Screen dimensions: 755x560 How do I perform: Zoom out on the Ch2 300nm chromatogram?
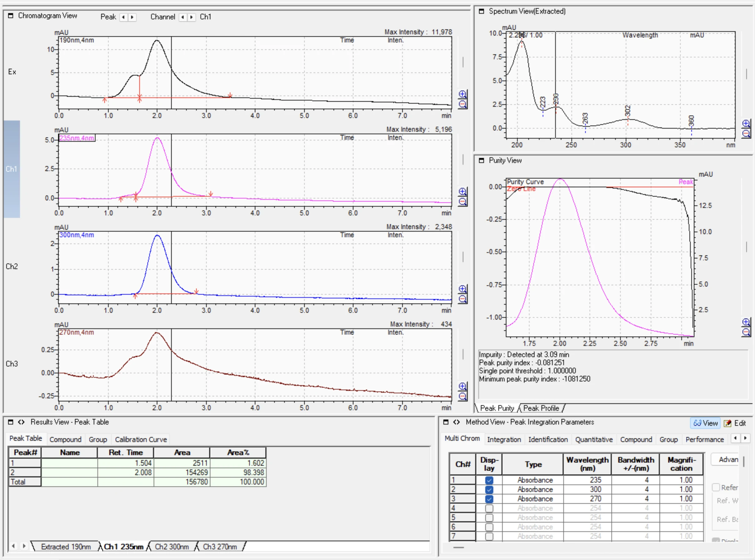pos(462,299)
